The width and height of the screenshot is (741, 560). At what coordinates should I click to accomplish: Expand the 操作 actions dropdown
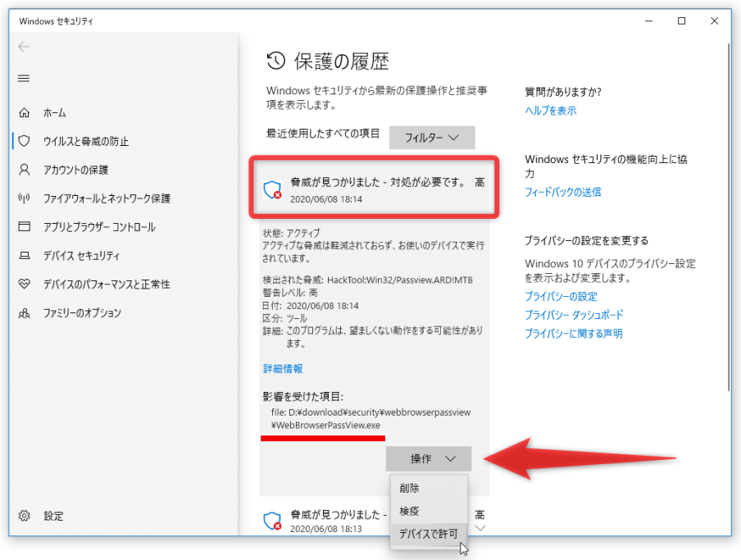coord(428,458)
